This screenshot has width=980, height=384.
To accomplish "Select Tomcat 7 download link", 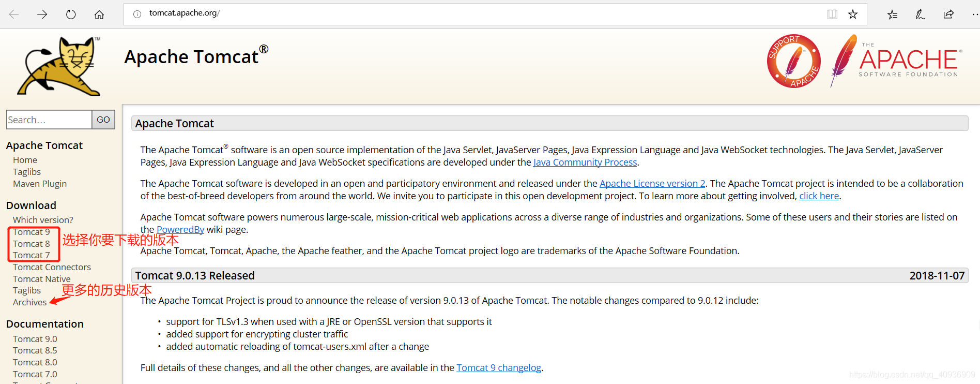I will (32, 255).
